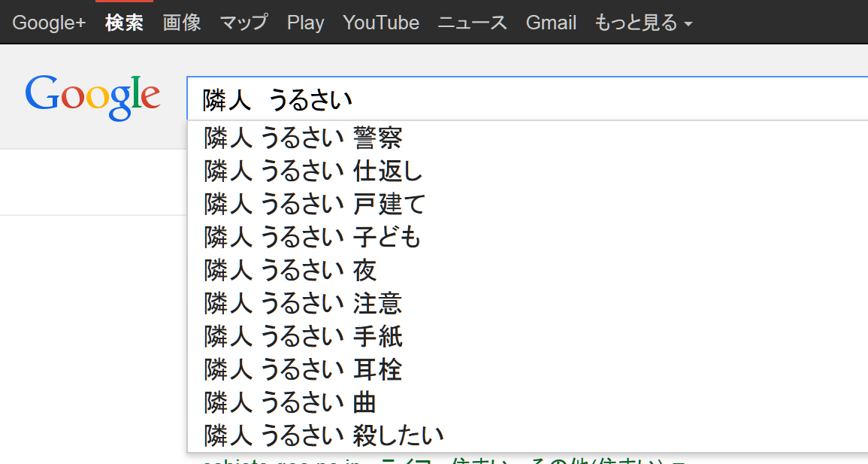Open the Google+ link in top bar
The height and width of the screenshot is (464, 868).
(49, 23)
